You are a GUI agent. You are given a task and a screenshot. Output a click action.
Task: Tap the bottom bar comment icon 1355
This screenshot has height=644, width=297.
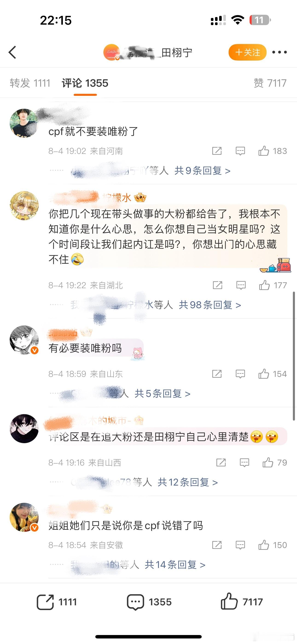(149, 602)
